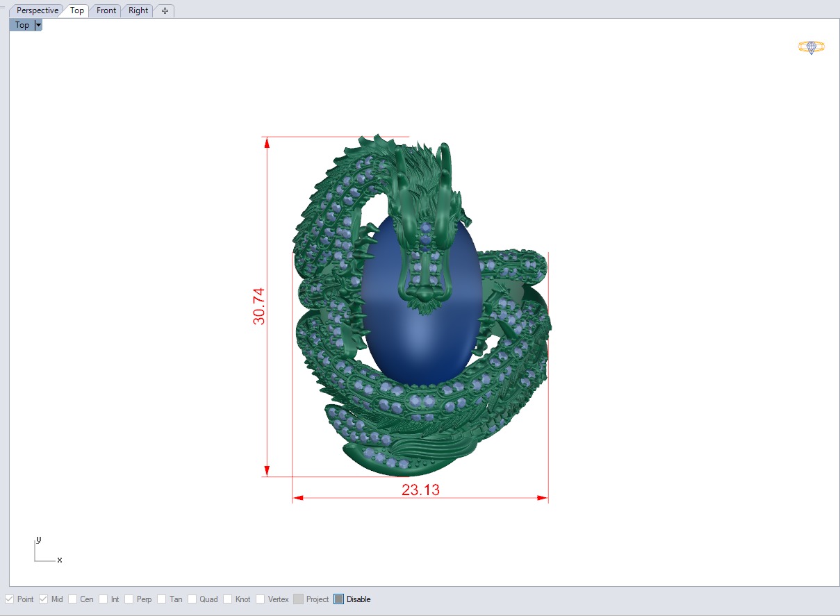Switch to the Front viewport tab

106,10
